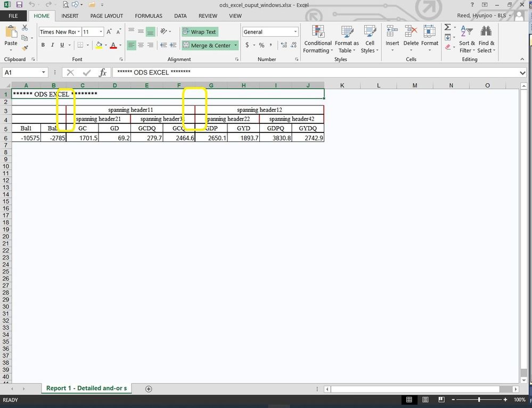Collapse the ribbon with the arrow
Viewport: 532px width, 408px height.
click(522, 59)
